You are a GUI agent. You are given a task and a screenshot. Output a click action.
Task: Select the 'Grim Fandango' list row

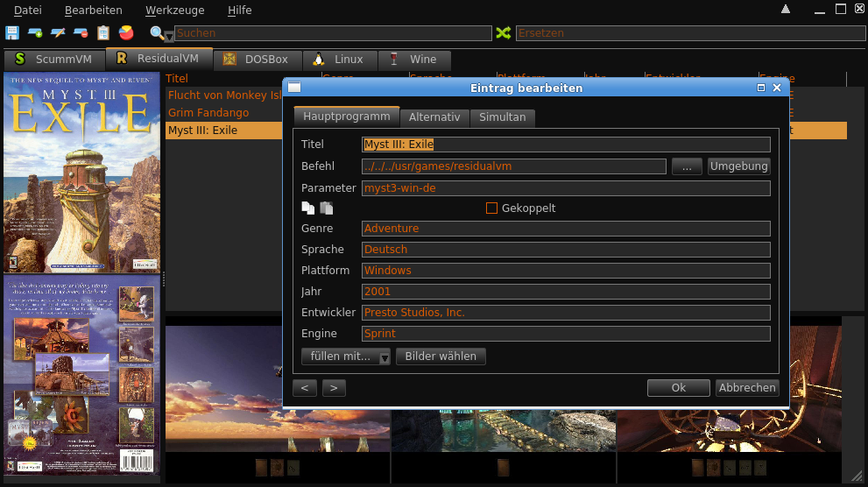224,113
